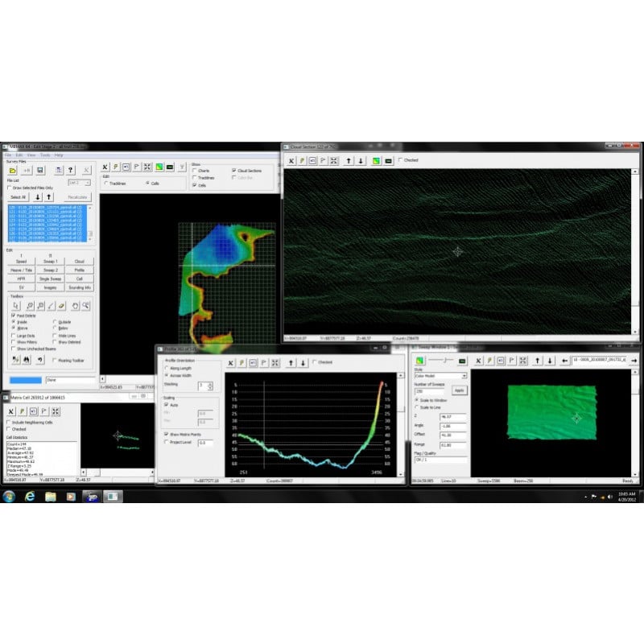Open the Help icon in Survey Files panel
Screen dimensions: 644x644
(x=69, y=168)
